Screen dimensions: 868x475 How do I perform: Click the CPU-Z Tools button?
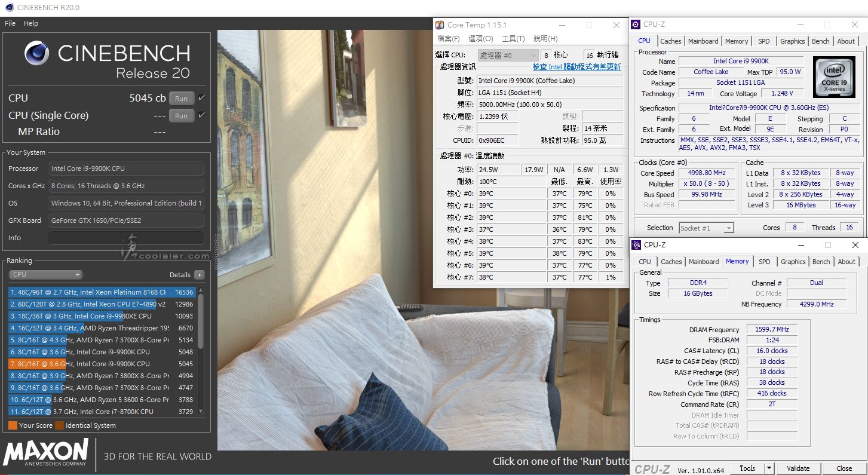coord(747,468)
